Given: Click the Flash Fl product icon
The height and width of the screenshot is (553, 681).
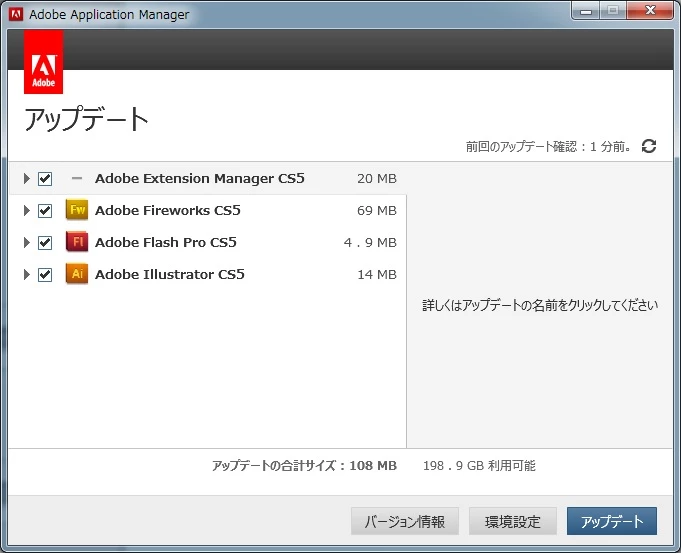Looking at the screenshot, I should coord(77,242).
